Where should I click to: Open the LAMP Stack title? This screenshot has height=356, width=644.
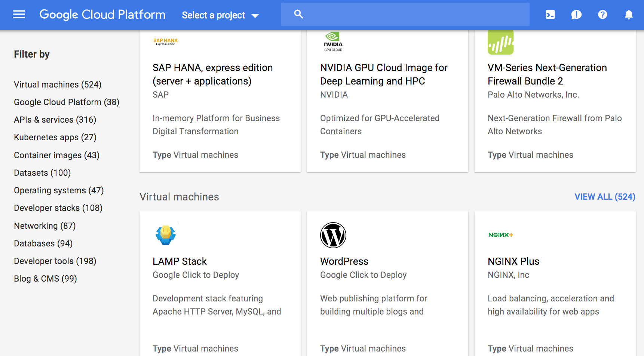click(x=180, y=261)
